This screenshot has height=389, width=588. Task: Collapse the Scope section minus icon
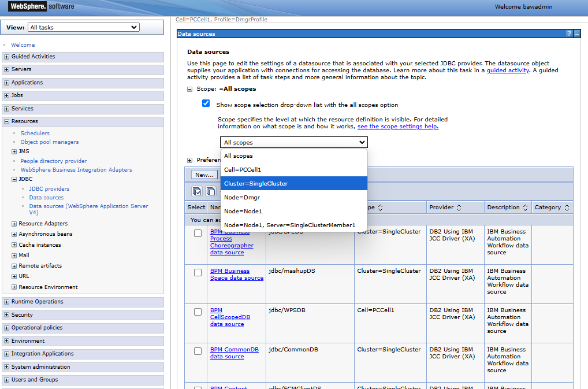190,89
